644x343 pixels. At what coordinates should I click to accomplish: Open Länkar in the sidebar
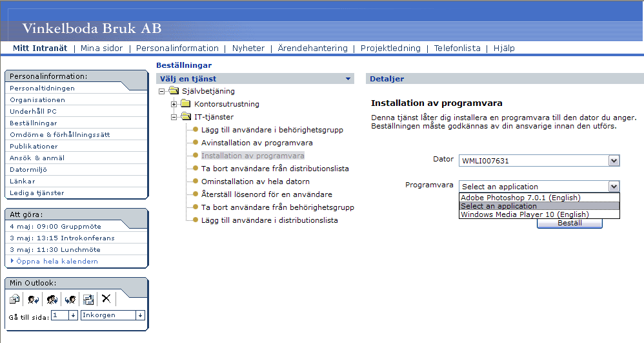pyautogui.click(x=23, y=181)
